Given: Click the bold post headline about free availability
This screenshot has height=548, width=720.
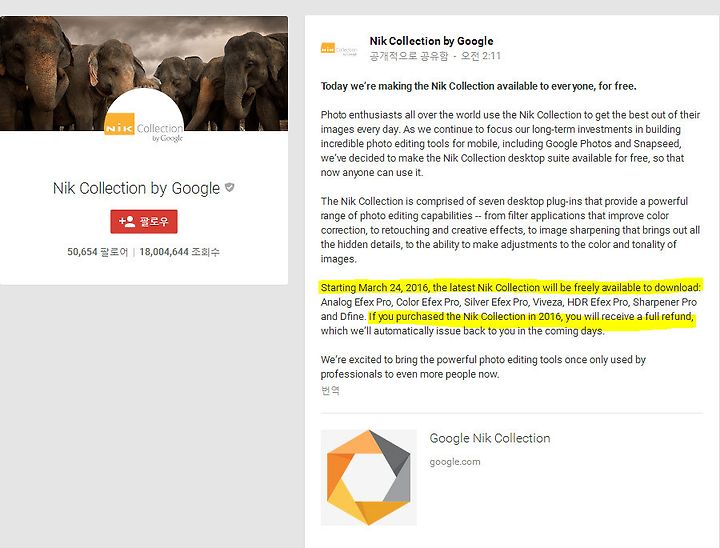Looking at the screenshot, I should coord(478,86).
